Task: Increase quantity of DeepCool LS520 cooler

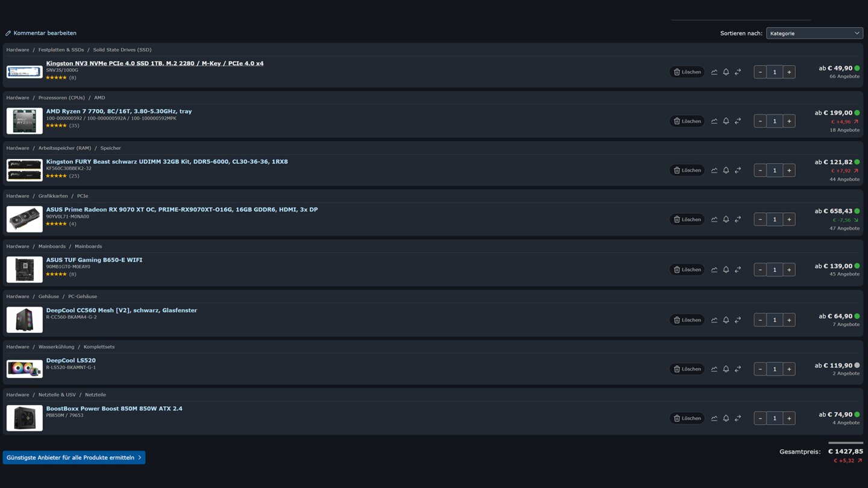Action: [x=789, y=369]
